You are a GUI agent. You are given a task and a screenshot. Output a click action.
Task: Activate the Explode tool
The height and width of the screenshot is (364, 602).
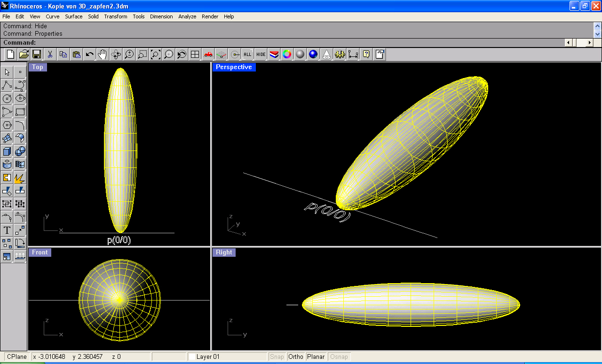20,178
